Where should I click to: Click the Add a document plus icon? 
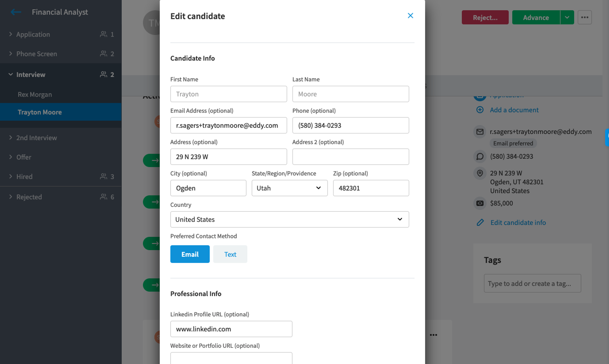tap(480, 110)
